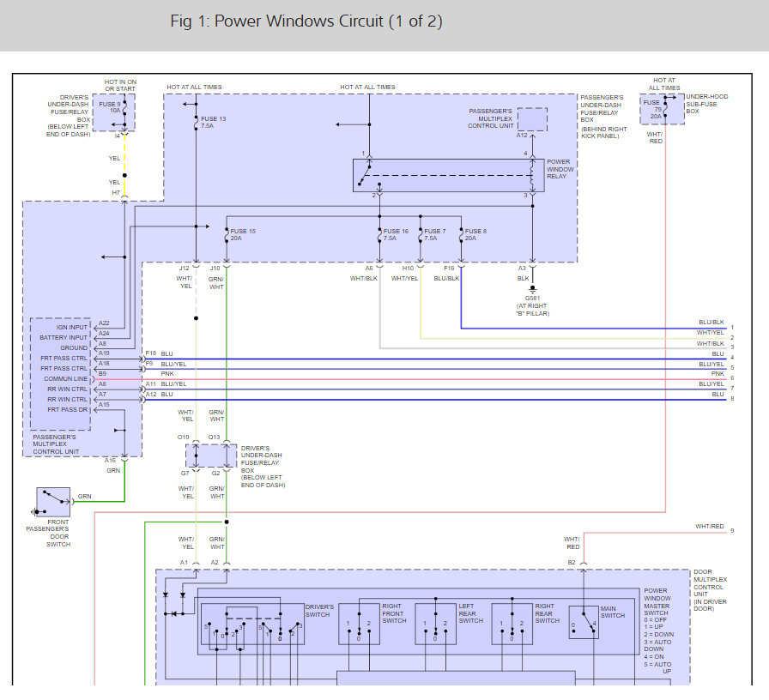Click connector label "A24"
This screenshot has height=700, width=769.
(x=104, y=334)
